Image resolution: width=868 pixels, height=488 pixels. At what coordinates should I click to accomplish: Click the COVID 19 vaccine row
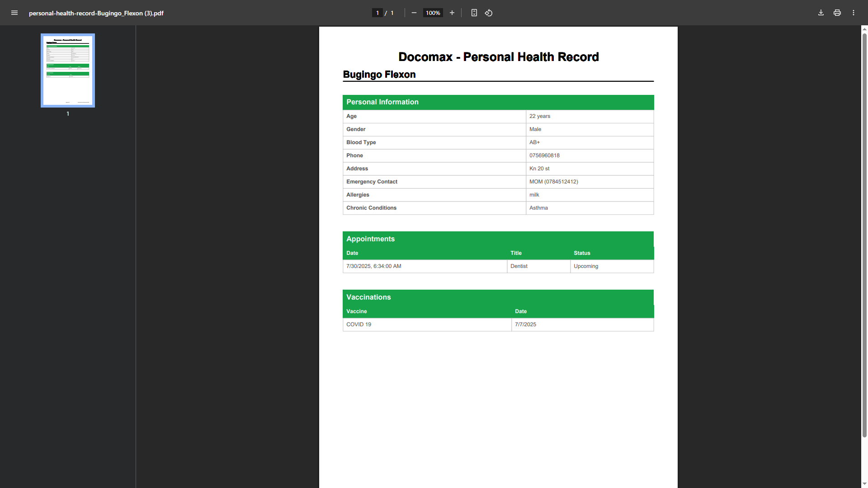pos(359,324)
